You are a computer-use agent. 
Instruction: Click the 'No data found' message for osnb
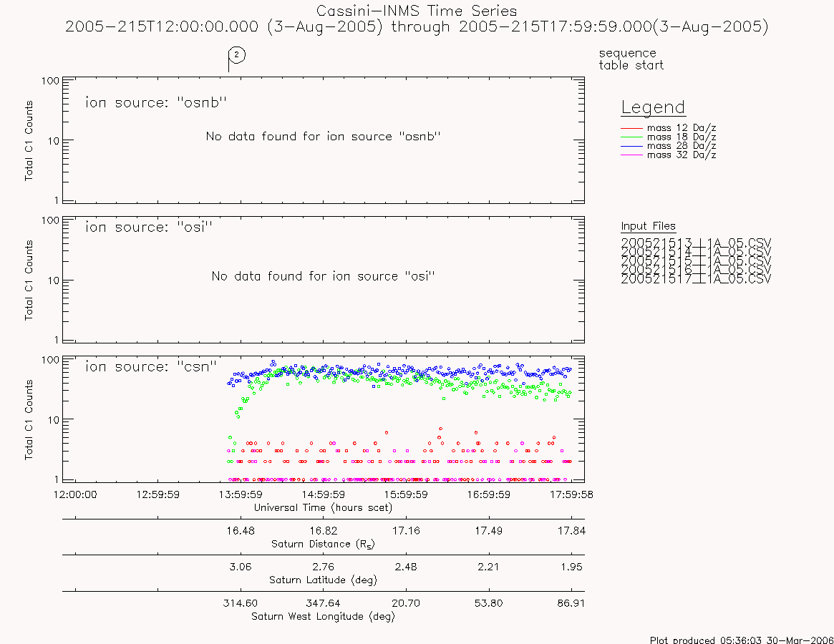(324, 136)
